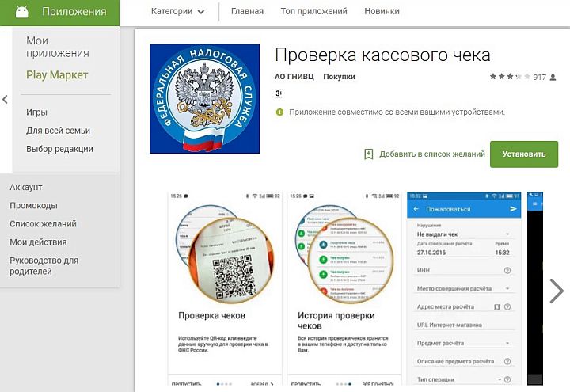Click URL Интернет-магазина field

coord(464,325)
